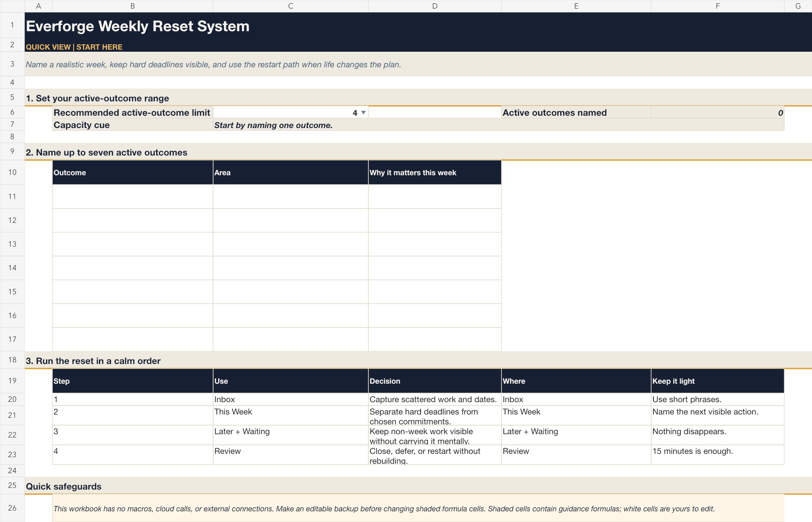Click 'Review' in the Where column
This screenshot has height=522, width=812.
coord(576,455)
